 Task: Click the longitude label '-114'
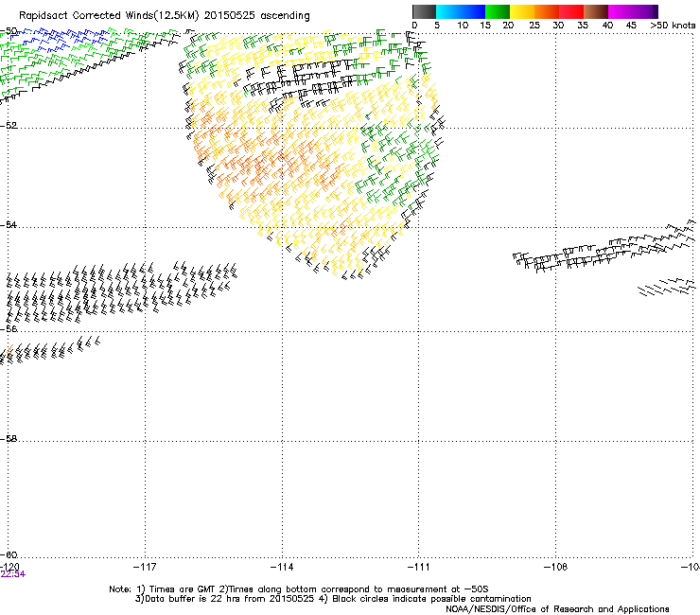pos(282,567)
